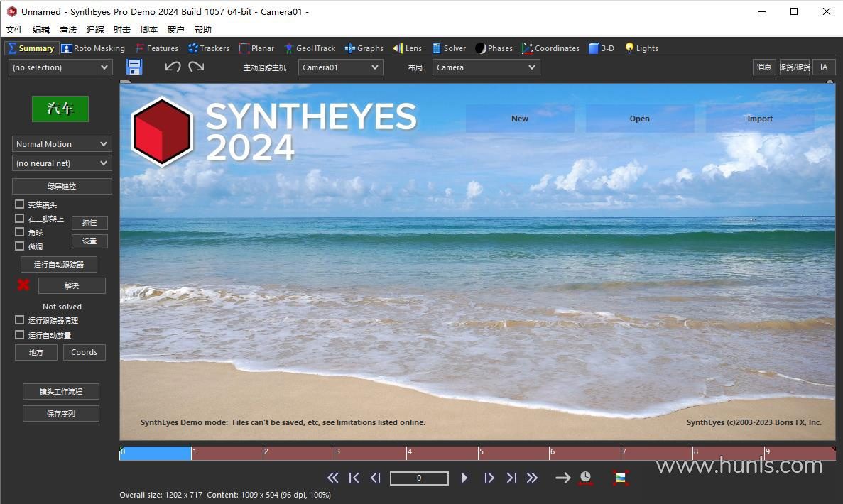The image size is (843, 504).
Task: Enable 运行跟踪器清理 checkbox
Action: (x=20, y=319)
